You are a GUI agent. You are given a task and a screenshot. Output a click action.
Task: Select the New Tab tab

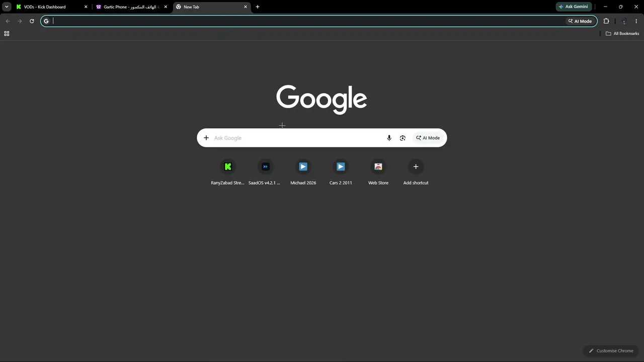[211, 7]
